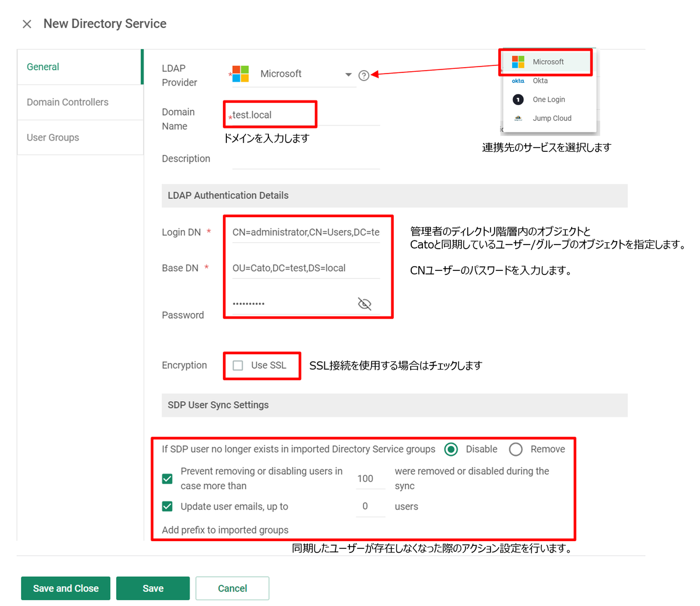The width and height of the screenshot is (700, 606).
Task: Click the Encryption label
Action: (x=184, y=365)
